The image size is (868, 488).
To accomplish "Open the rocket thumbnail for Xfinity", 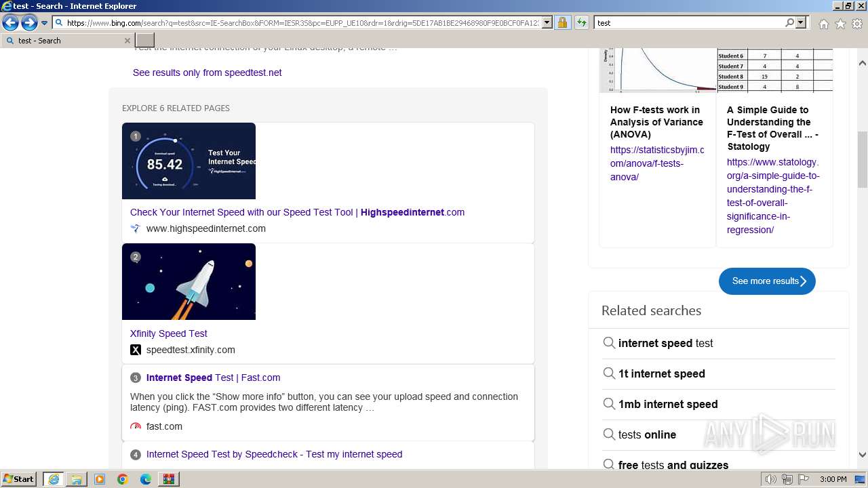I will pos(189,281).
